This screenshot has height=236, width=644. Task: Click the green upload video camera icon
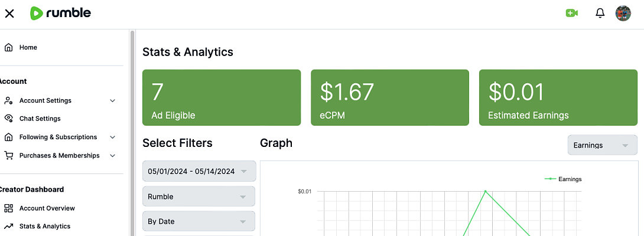(571, 13)
